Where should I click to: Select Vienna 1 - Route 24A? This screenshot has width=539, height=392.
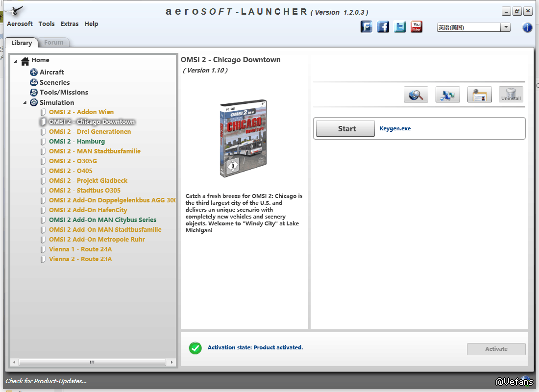click(x=80, y=249)
